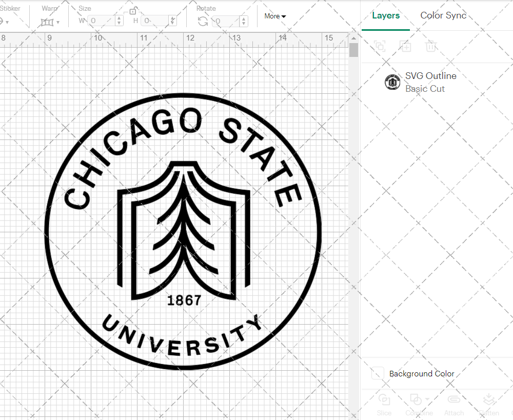Open the Warp style dropdown
This screenshot has width=513, height=420.
click(x=58, y=22)
